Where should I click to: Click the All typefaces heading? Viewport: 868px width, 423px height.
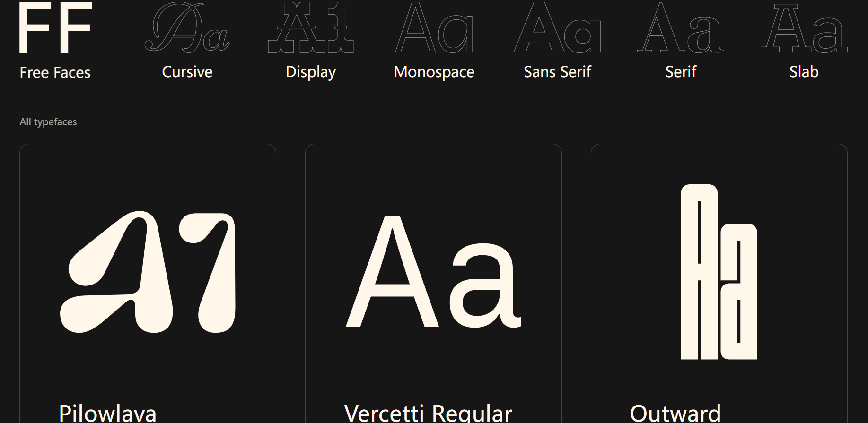coord(48,122)
